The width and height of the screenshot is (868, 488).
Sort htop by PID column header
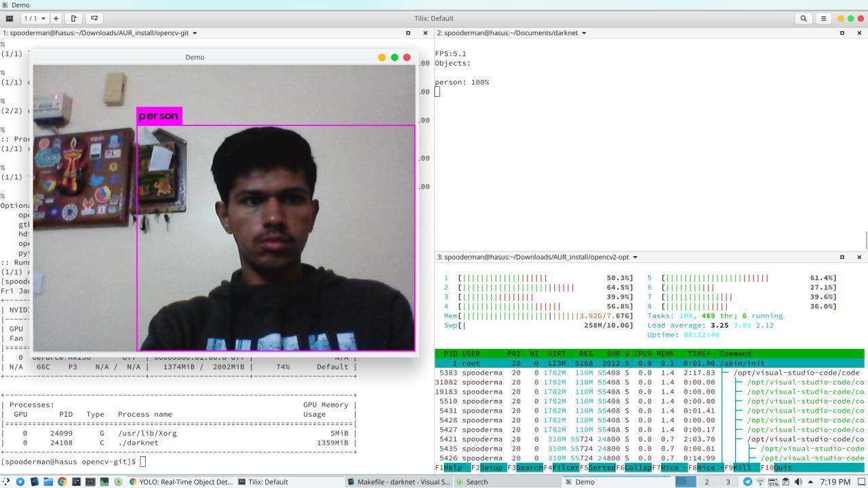point(450,354)
